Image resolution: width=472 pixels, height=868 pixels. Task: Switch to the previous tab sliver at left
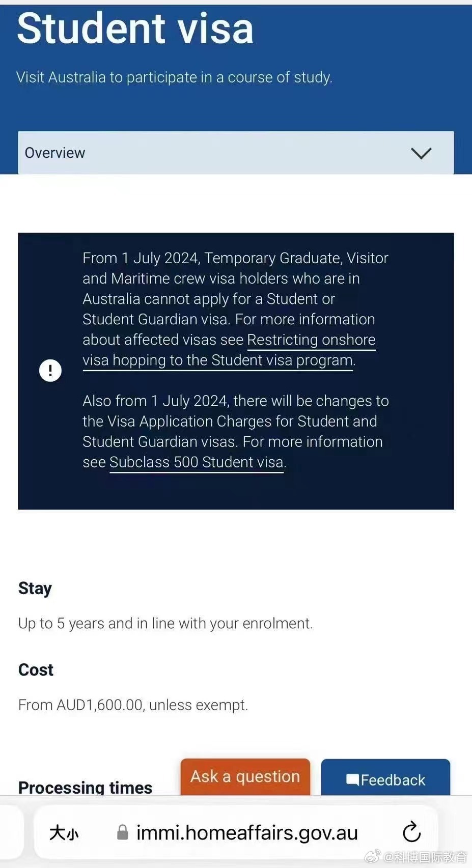(11, 832)
